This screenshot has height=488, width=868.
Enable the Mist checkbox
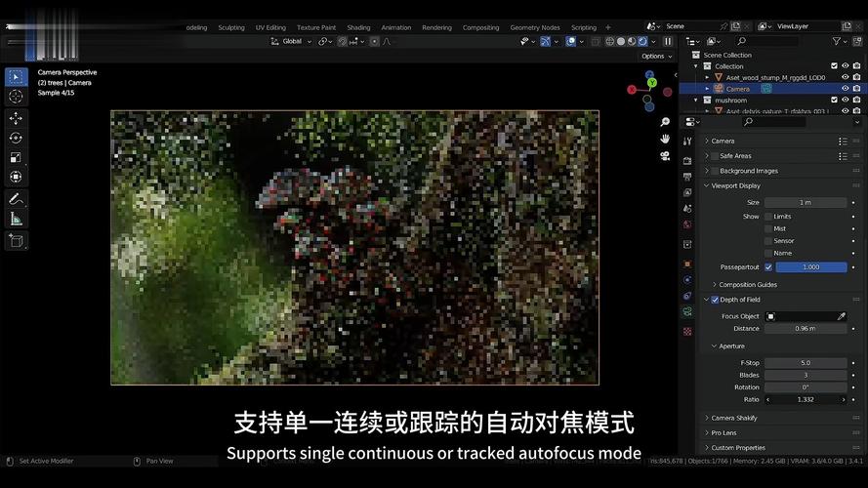click(768, 228)
